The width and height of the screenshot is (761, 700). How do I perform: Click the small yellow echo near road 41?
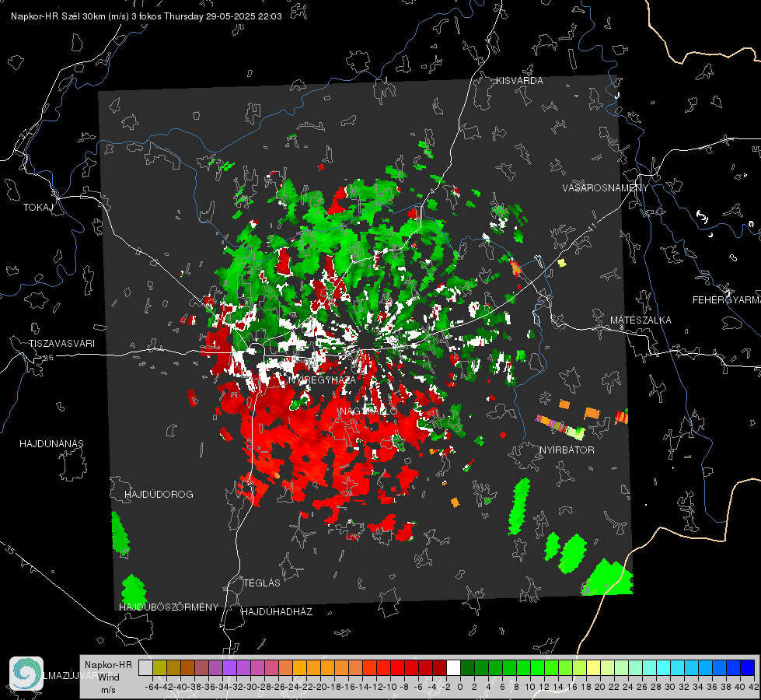click(x=561, y=263)
